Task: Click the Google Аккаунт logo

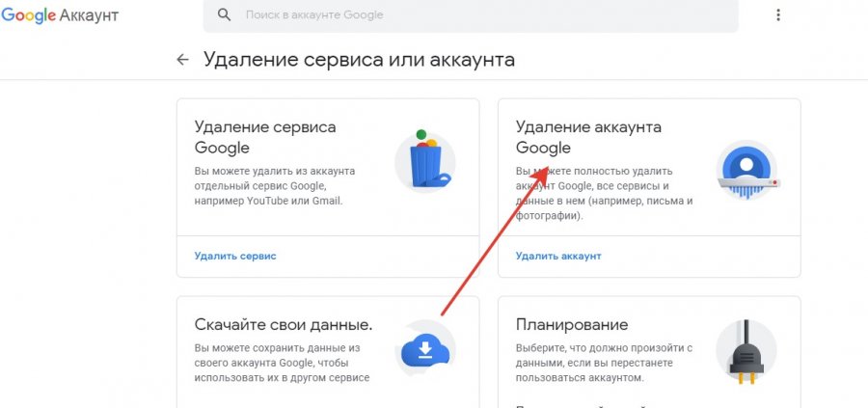Action: point(60,15)
